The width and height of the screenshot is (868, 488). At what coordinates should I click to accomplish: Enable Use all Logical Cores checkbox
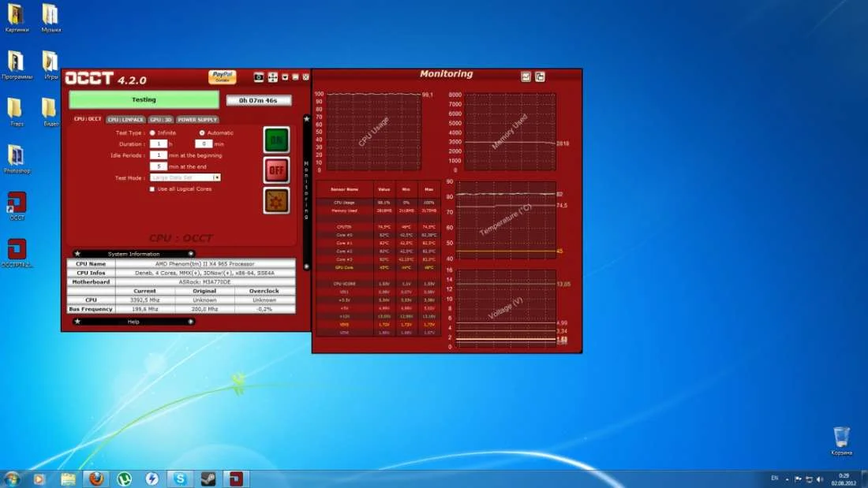(x=152, y=189)
